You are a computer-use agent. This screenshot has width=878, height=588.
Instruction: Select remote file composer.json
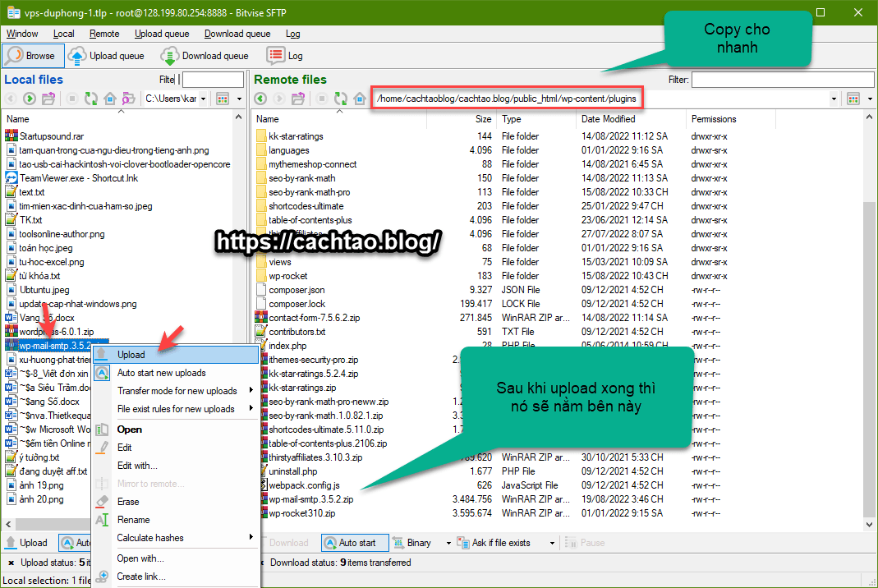pyautogui.click(x=296, y=290)
